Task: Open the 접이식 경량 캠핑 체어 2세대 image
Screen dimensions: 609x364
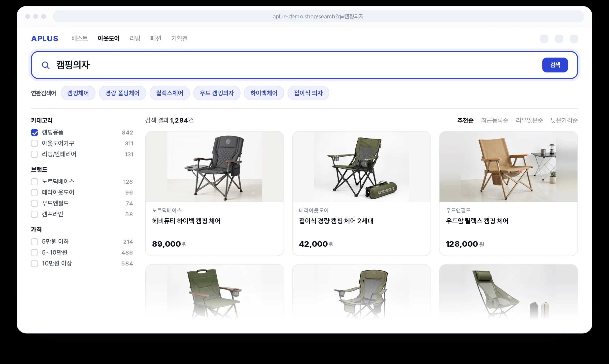Action: [362, 167]
